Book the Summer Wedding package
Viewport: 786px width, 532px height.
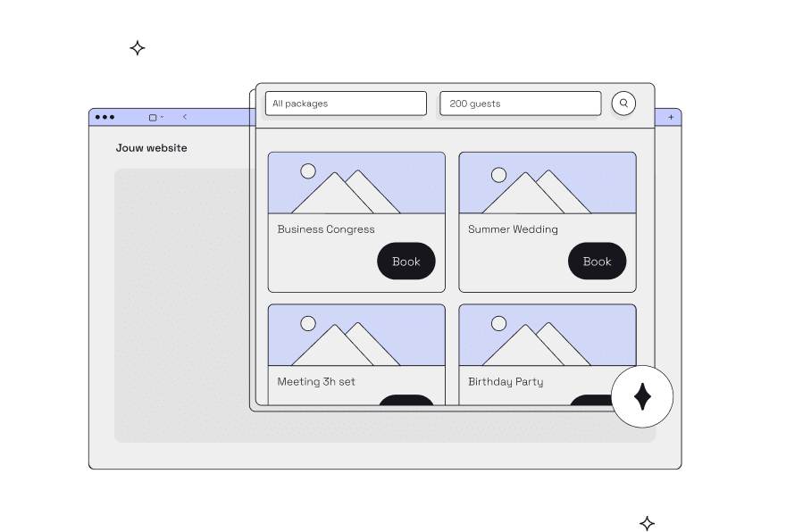[597, 262]
